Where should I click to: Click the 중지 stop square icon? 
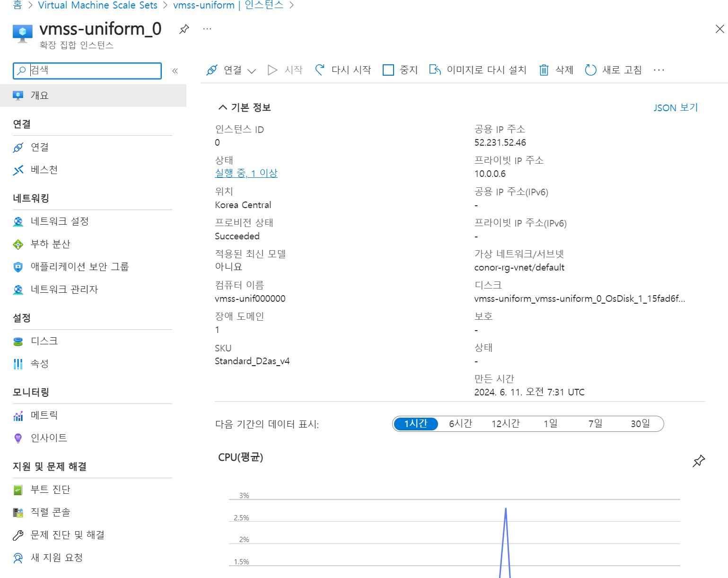tap(388, 70)
